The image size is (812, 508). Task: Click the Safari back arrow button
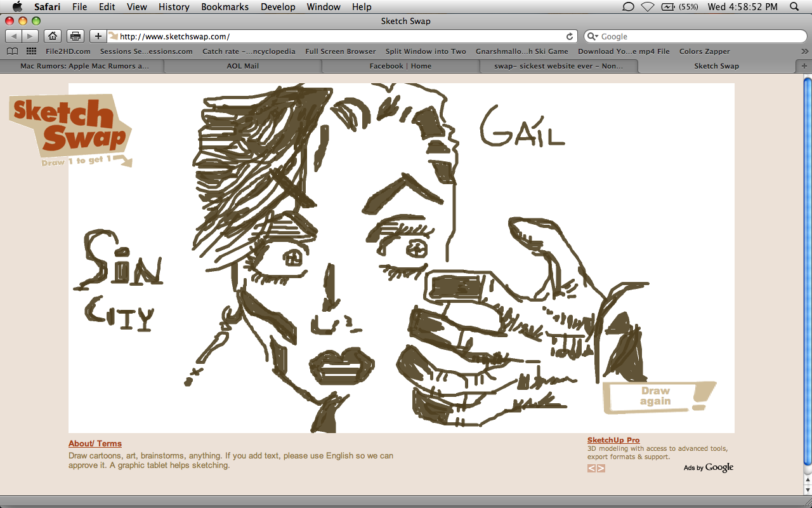click(x=14, y=36)
